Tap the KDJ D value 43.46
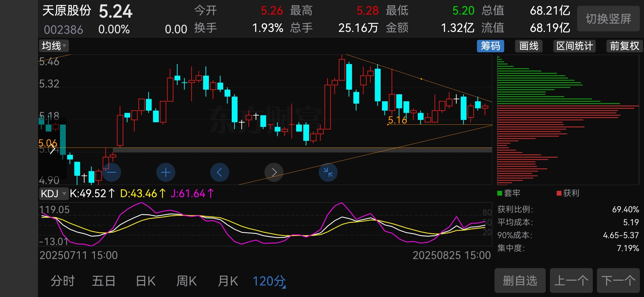Viewport: 644px width, 297px height. [x=143, y=194]
